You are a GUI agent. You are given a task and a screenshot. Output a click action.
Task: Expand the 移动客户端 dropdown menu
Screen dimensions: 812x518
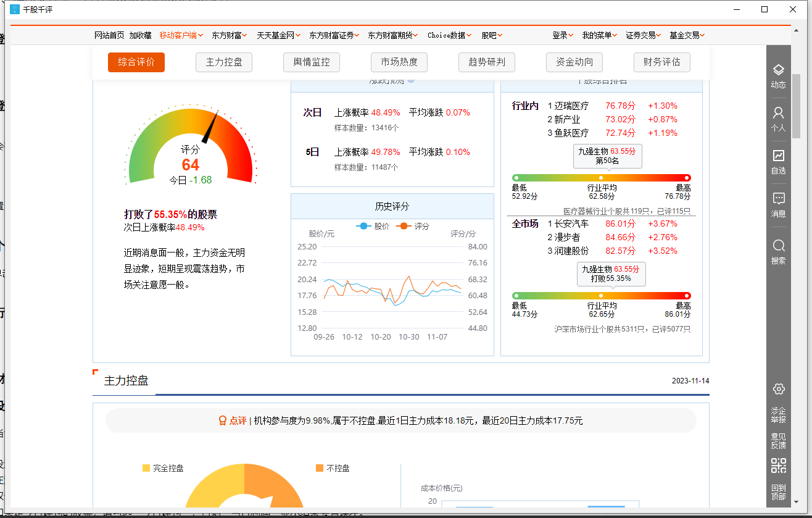[x=181, y=35]
